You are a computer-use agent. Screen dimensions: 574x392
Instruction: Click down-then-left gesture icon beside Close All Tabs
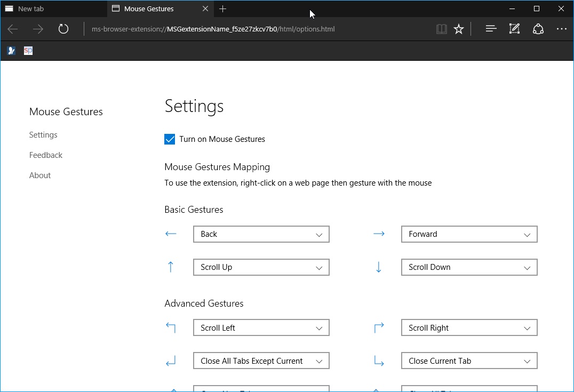pos(171,361)
